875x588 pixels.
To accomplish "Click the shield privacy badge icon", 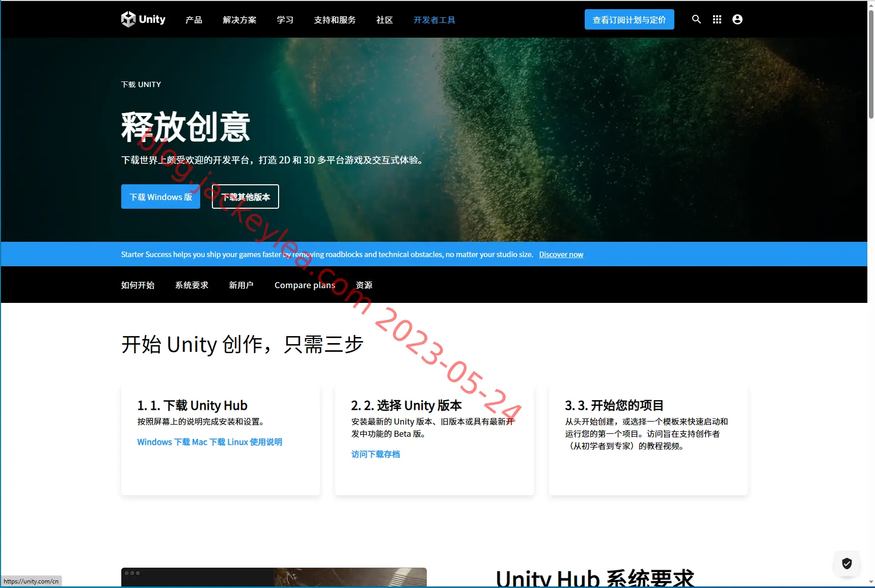I will tap(847, 563).
